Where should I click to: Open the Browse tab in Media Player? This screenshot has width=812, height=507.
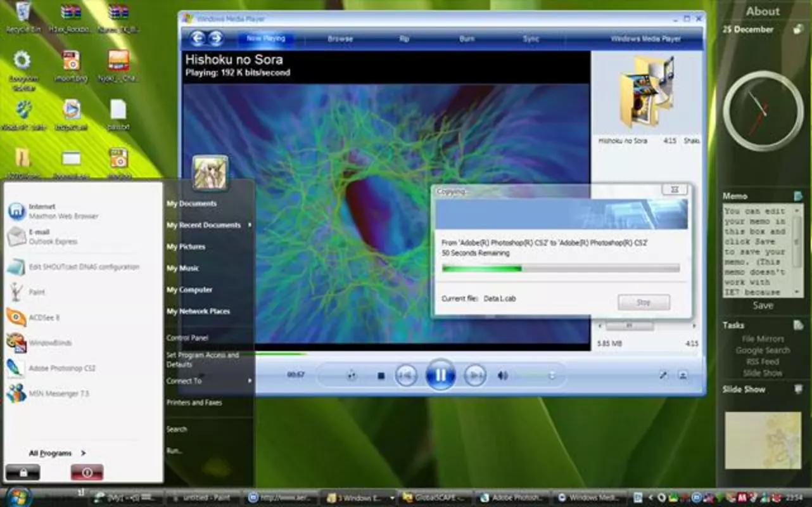340,39
